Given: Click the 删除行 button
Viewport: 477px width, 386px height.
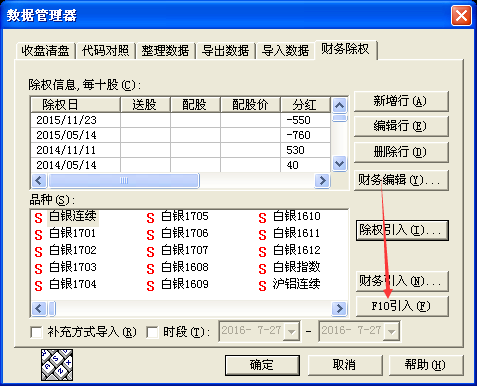Looking at the screenshot, I should pyautogui.click(x=401, y=152).
